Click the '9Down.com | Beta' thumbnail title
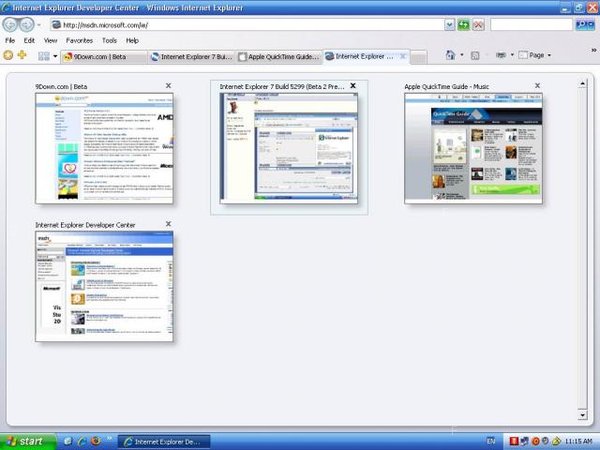600x450 pixels. pos(61,87)
